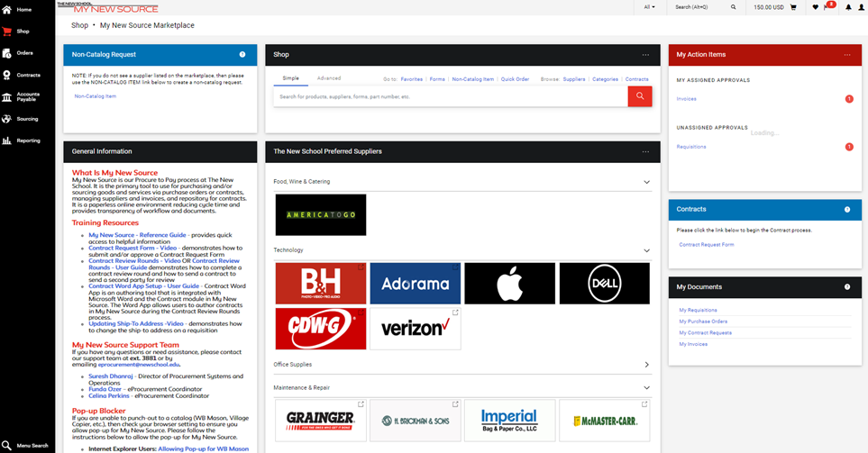Open help icon in Non-Catalog Request panel
This screenshot has height=453, width=868.
point(242,54)
